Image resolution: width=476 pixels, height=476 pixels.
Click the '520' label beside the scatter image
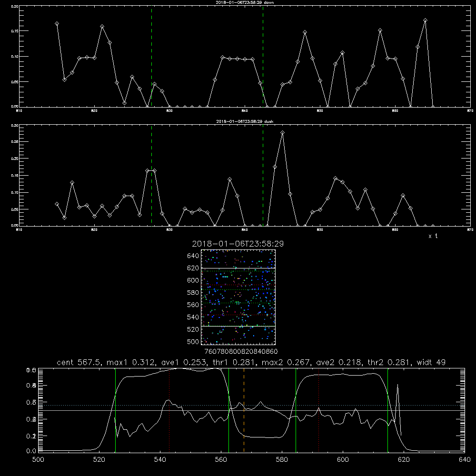(x=193, y=329)
